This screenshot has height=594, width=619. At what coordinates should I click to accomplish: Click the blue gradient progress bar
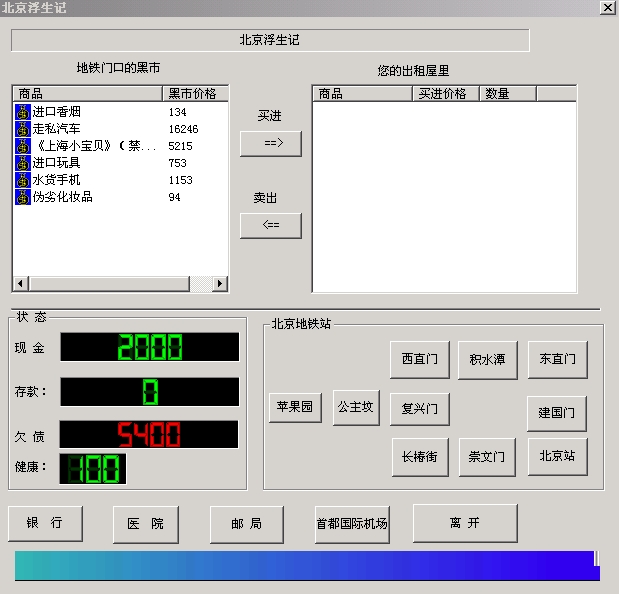(x=306, y=565)
